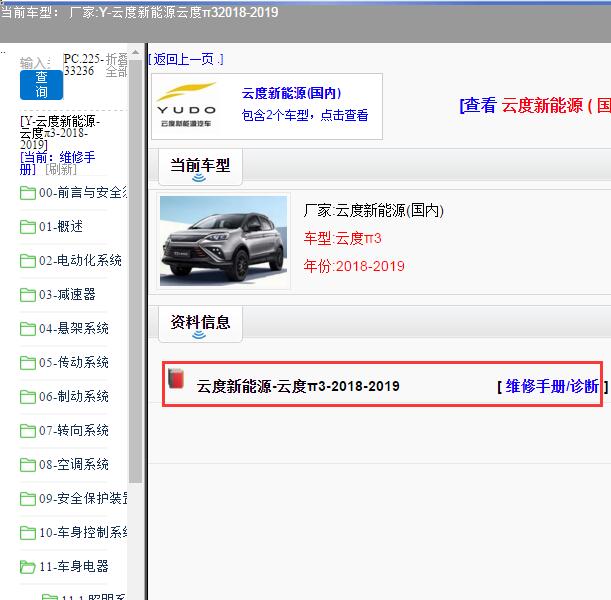Screen dimensions: 611x600
Task: Select the 当前车型 tab
Action: click(x=200, y=166)
